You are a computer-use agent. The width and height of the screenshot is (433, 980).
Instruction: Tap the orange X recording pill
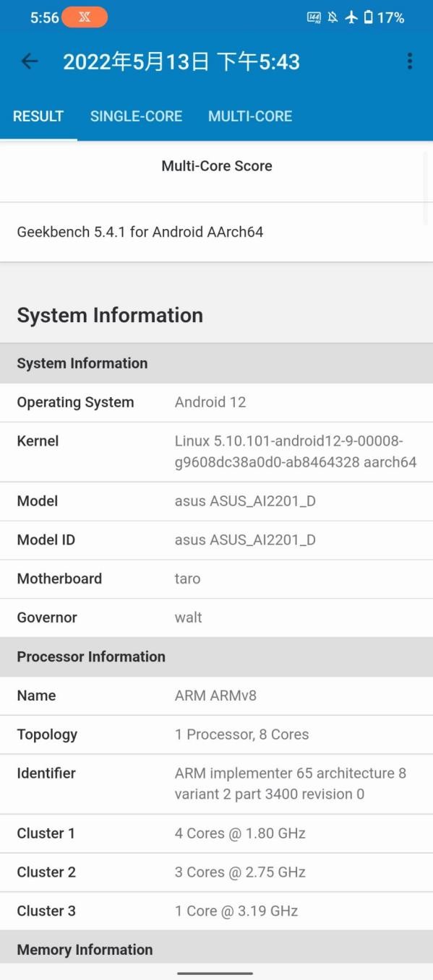(85, 17)
